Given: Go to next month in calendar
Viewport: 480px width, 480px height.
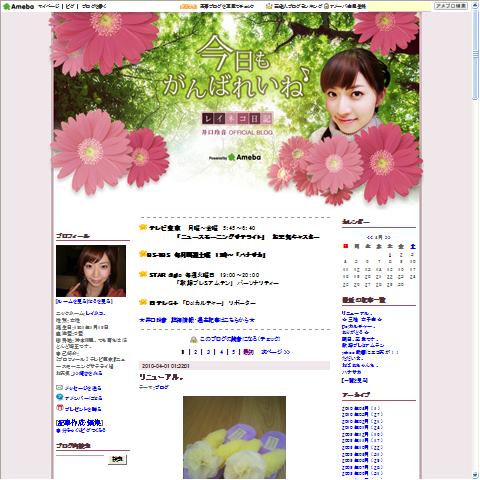Looking at the screenshot, I should (387, 237).
